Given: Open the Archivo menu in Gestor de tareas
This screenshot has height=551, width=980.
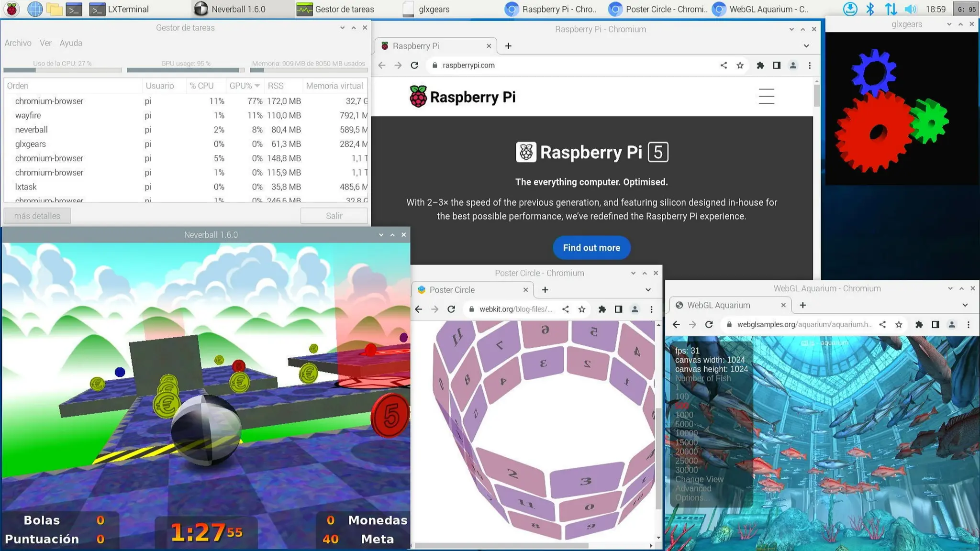Looking at the screenshot, I should tap(18, 43).
